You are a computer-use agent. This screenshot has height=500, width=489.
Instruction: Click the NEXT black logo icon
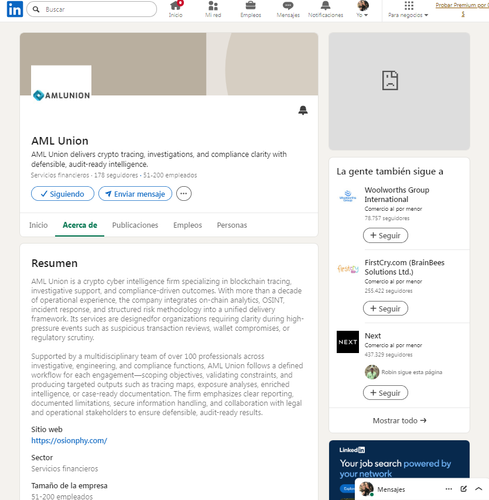click(x=348, y=342)
